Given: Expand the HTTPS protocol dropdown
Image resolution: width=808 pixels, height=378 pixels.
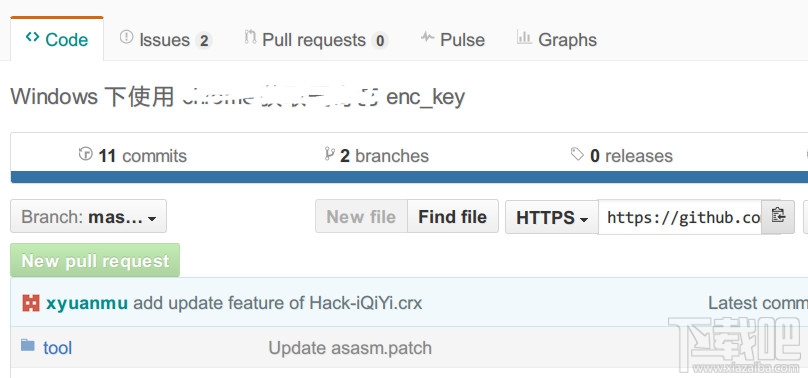Looking at the screenshot, I should tap(552, 217).
